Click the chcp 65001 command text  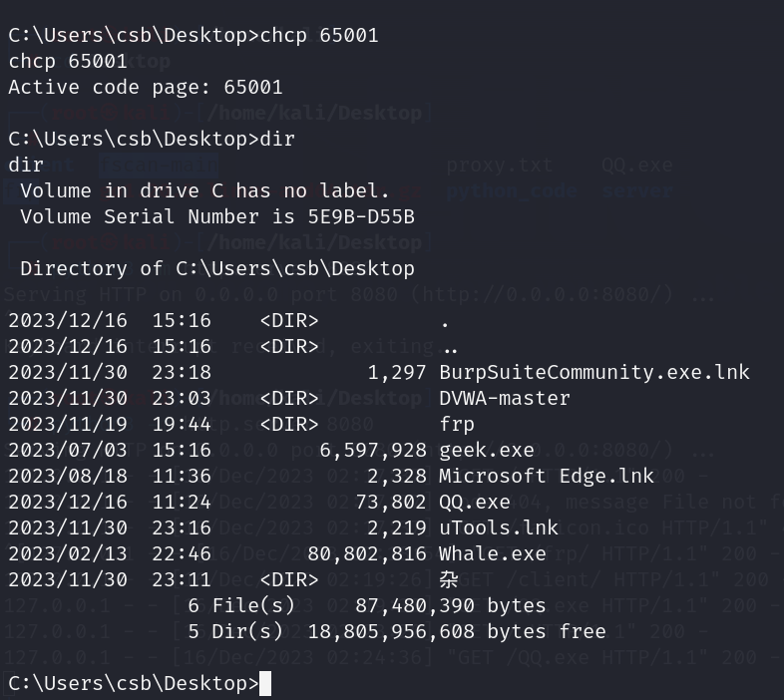[x=319, y=36]
